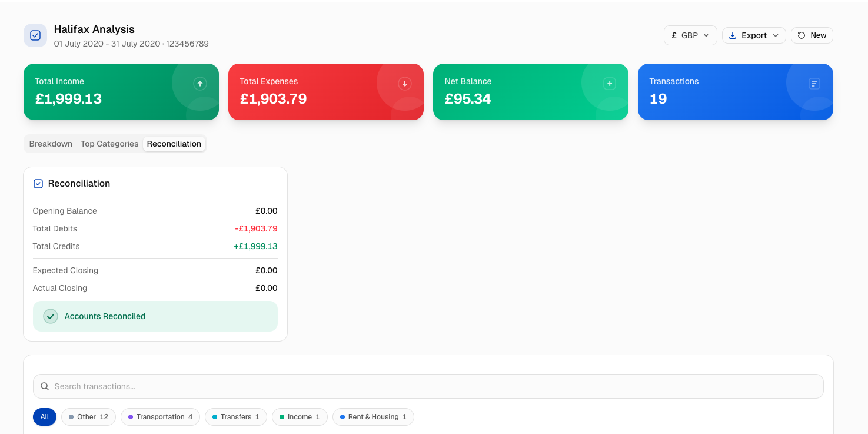Click the up arrow icon on Total Income

coord(200,84)
